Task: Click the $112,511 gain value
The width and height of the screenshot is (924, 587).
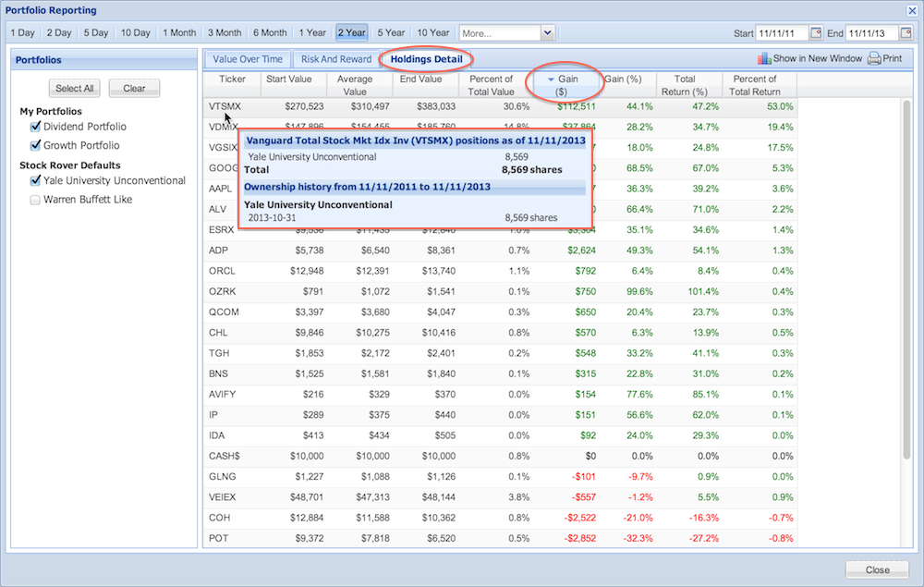Action: 577,106
